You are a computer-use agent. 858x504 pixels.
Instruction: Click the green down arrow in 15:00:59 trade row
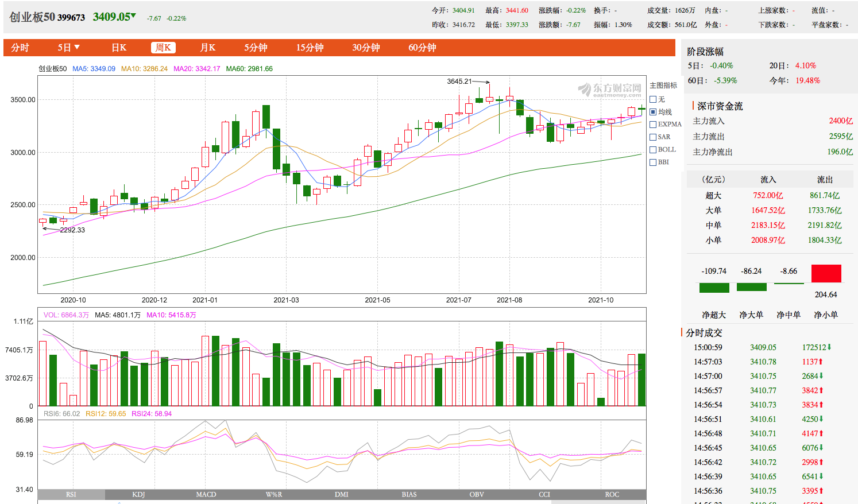coord(829,347)
